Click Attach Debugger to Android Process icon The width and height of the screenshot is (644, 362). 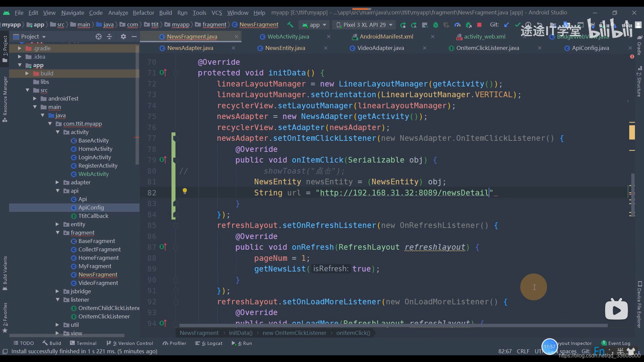coord(469,25)
